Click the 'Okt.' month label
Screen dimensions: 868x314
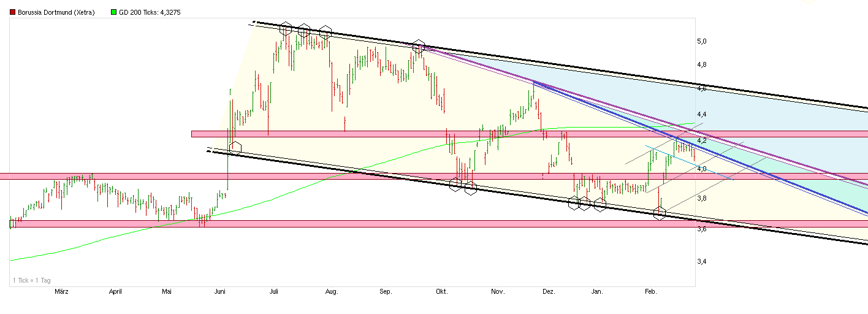click(x=442, y=292)
